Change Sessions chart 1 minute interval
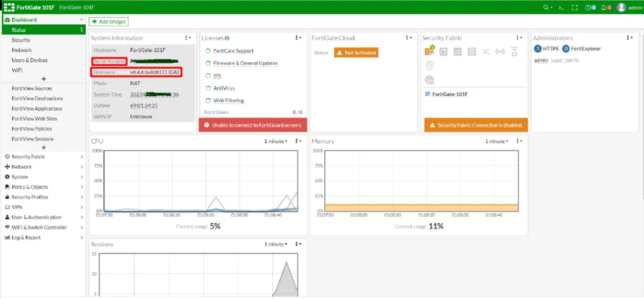The width and height of the screenshot is (644, 299). point(275,244)
